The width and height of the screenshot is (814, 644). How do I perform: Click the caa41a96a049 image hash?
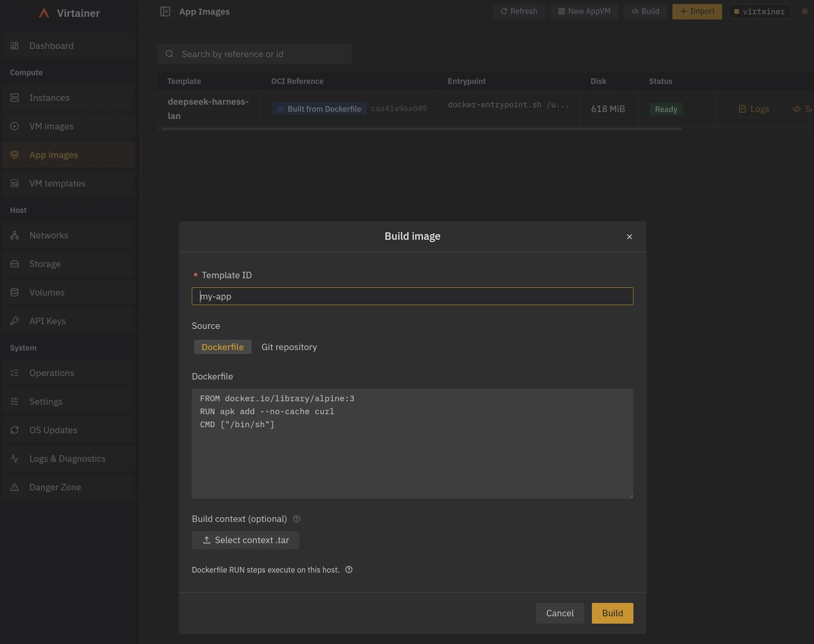point(399,109)
